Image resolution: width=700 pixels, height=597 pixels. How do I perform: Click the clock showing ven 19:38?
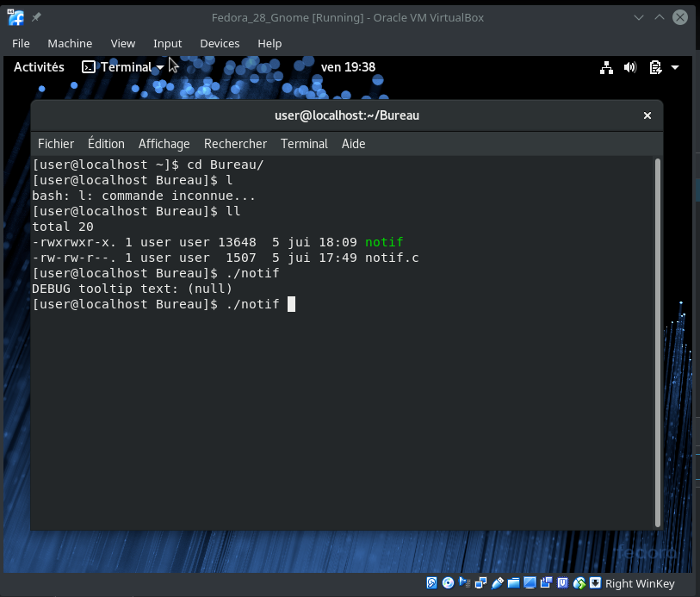tap(348, 67)
